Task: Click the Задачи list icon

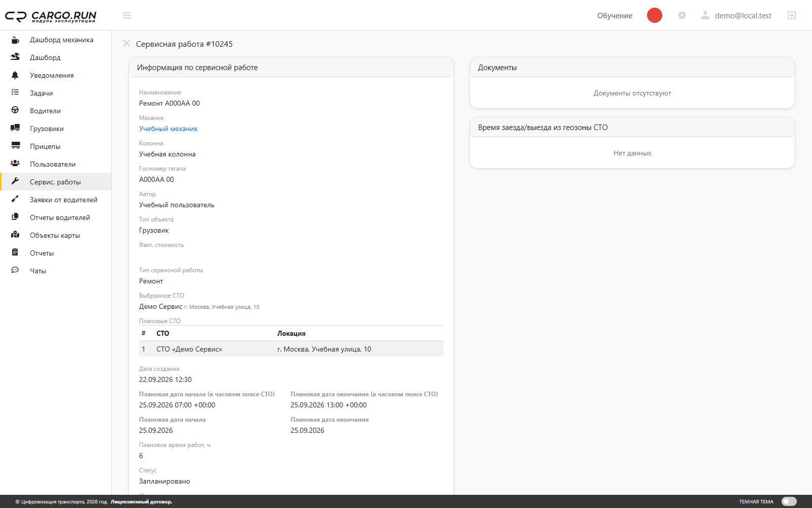Action: (x=15, y=93)
